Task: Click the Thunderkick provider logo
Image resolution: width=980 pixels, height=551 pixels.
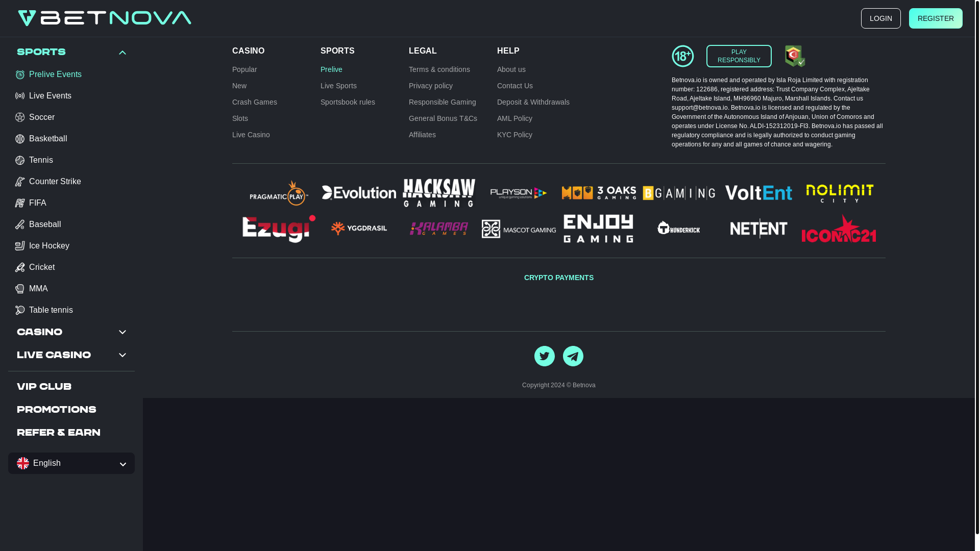Action: pos(679,228)
